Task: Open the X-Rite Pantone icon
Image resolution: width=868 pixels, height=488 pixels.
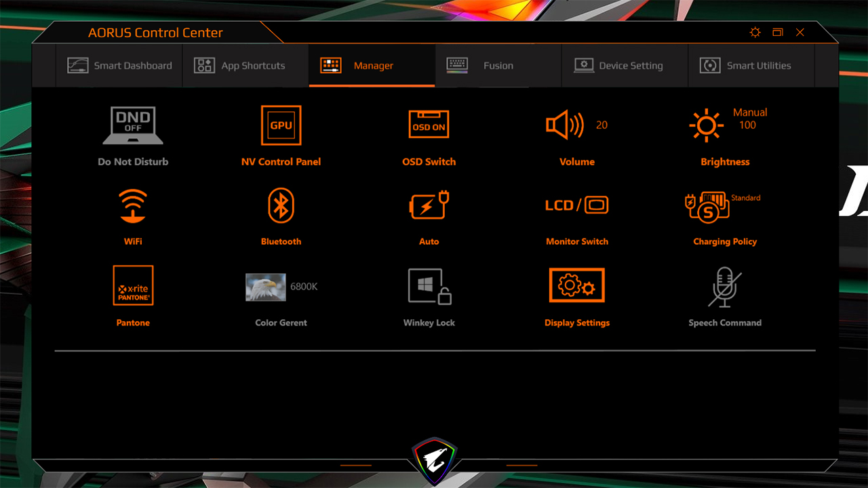Action: (133, 286)
